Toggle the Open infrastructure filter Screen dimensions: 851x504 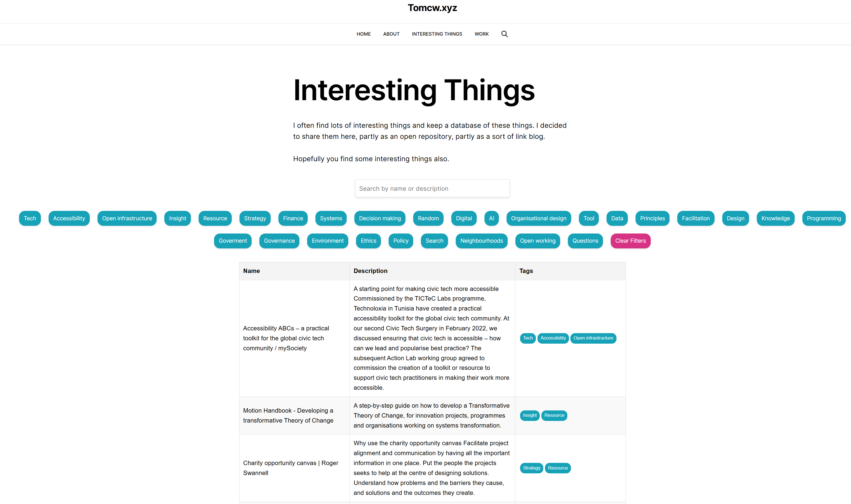[x=127, y=218]
